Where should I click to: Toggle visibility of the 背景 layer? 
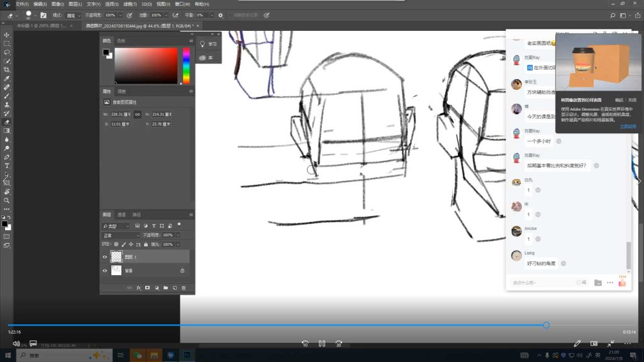pos(105,271)
